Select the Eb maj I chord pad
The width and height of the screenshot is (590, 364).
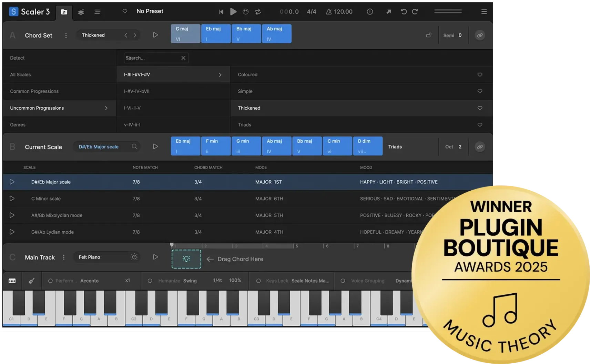pyautogui.click(x=216, y=34)
